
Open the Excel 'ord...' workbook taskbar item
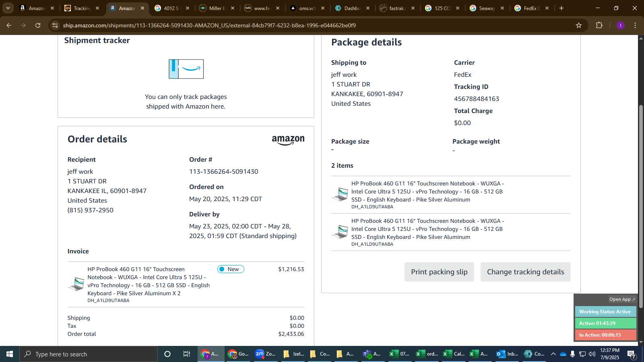click(427, 354)
